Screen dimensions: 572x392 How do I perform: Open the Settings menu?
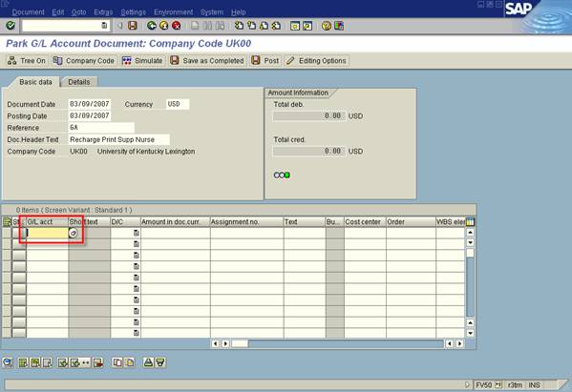click(133, 12)
